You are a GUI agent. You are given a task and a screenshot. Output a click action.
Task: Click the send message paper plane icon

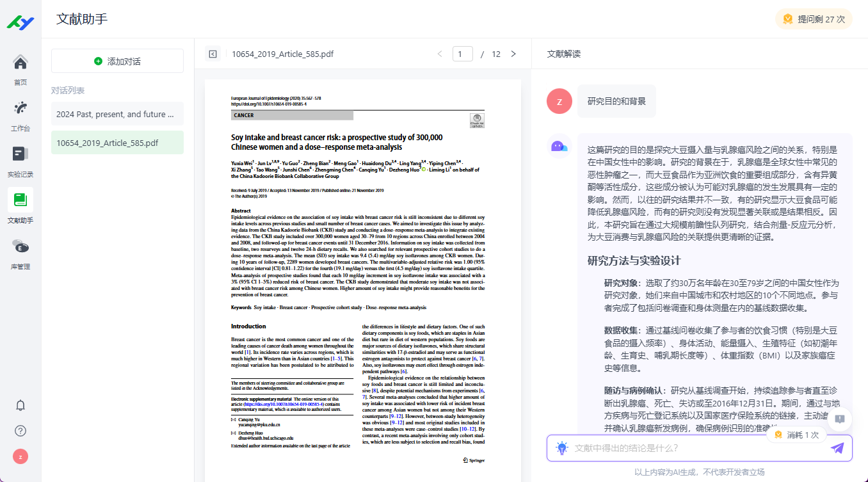pos(837,448)
